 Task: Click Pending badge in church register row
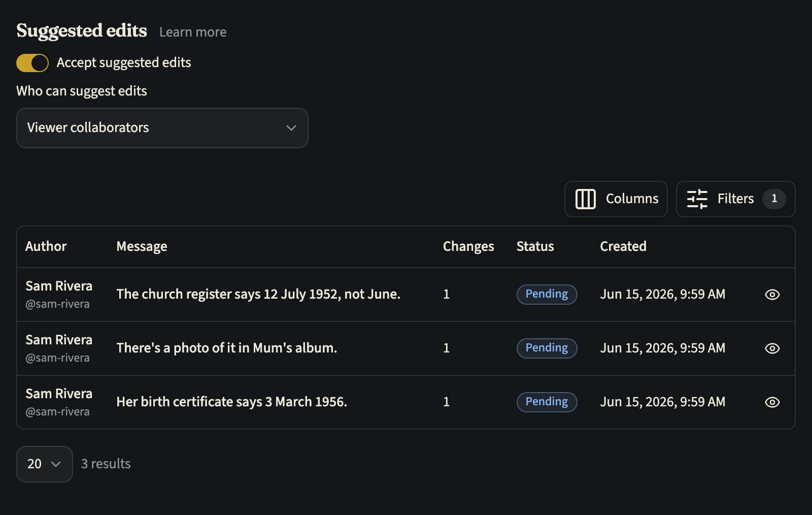click(x=547, y=294)
